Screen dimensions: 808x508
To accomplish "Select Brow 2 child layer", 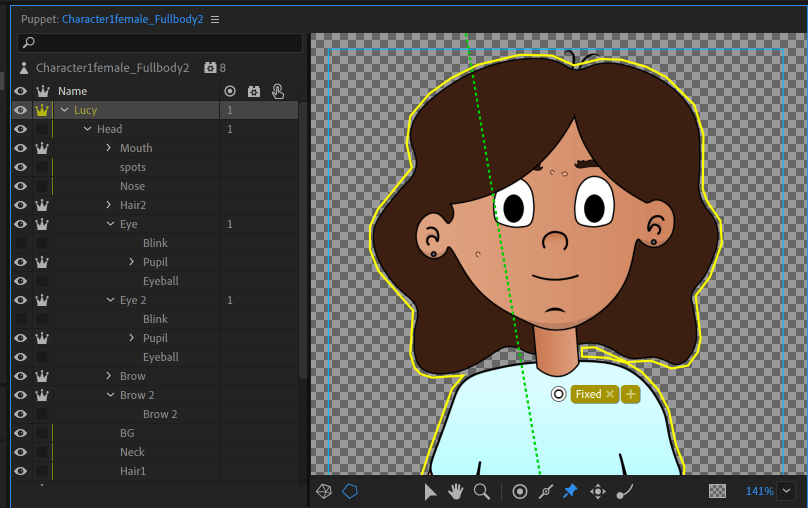I will coord(160,414).
